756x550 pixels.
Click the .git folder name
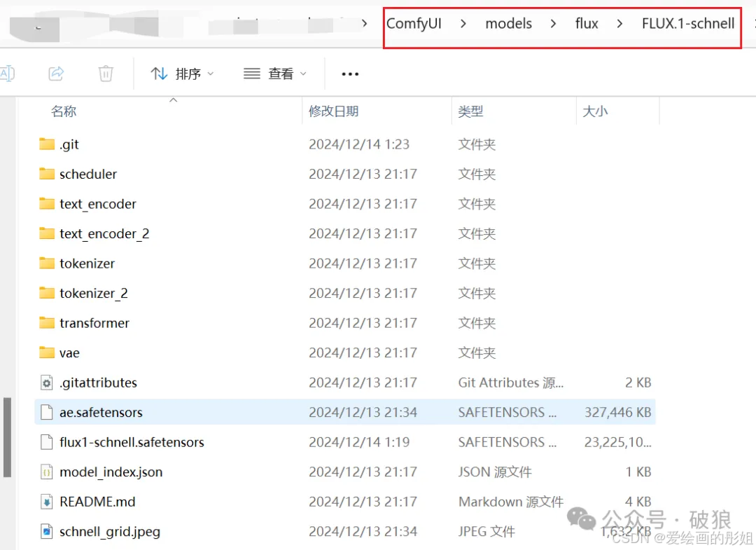69,144
